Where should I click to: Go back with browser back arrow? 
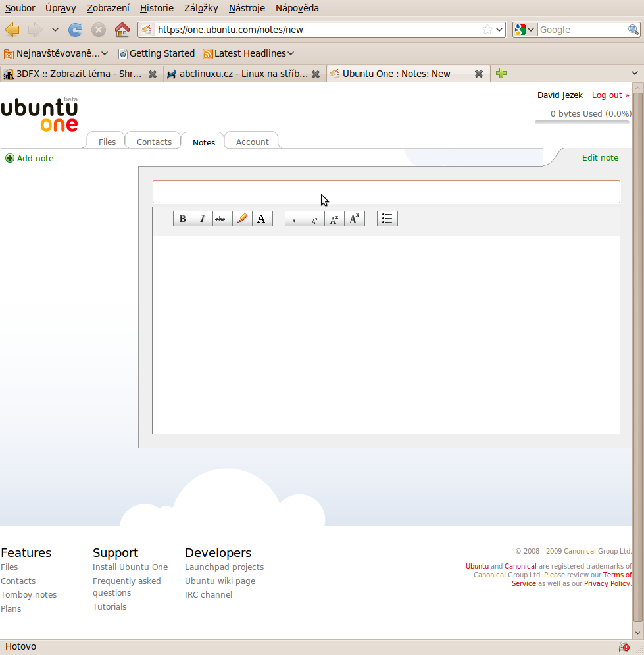12,30
